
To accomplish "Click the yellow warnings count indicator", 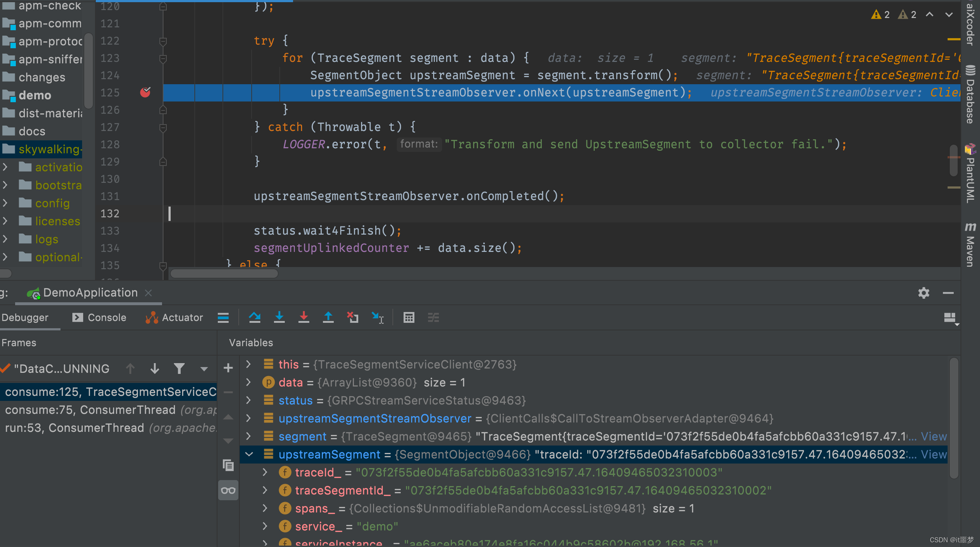I will [881, 14].
